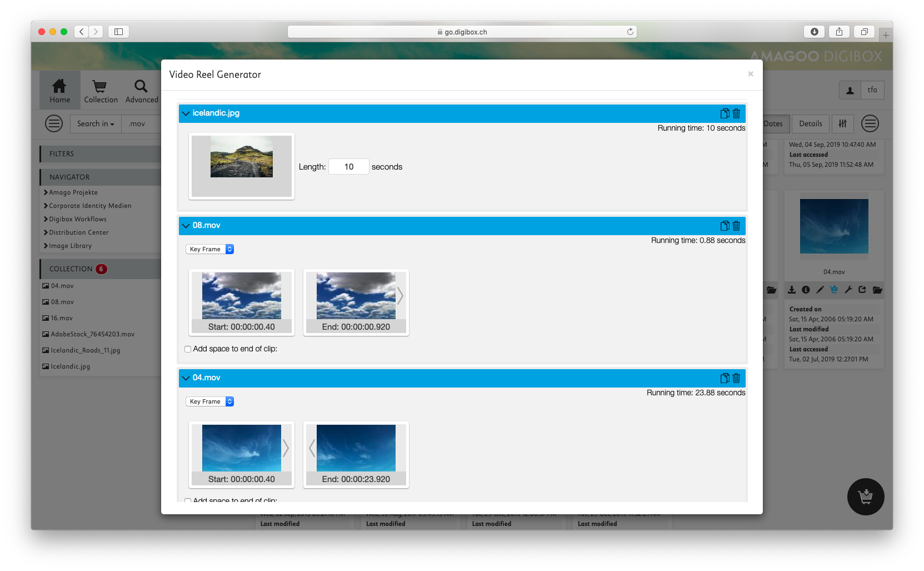This screenshot has width=924, height=571.
Task: Delete the icelandic.jpg clip via trash icon
Action: click(736, 113)
